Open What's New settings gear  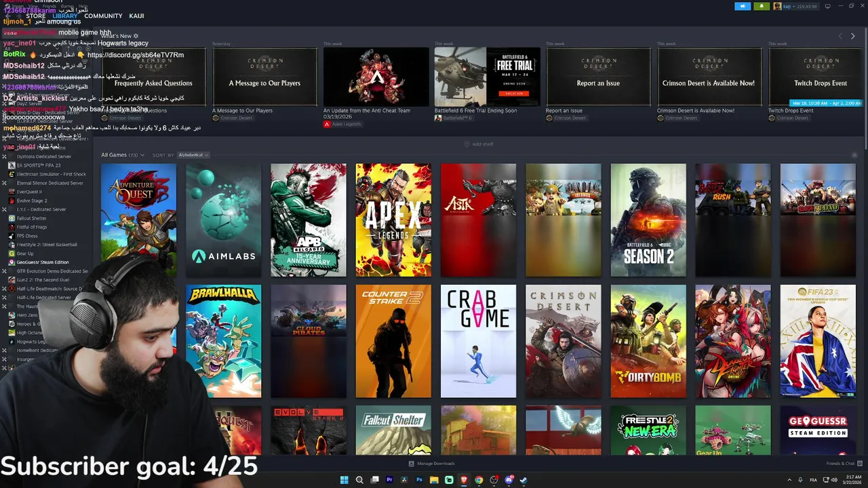[x=136, y=36]
